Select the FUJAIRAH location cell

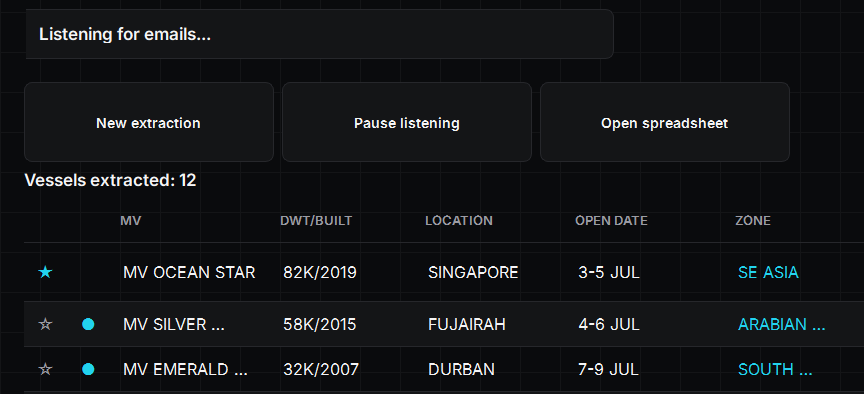pyautogui.click(x=467, y=325)
